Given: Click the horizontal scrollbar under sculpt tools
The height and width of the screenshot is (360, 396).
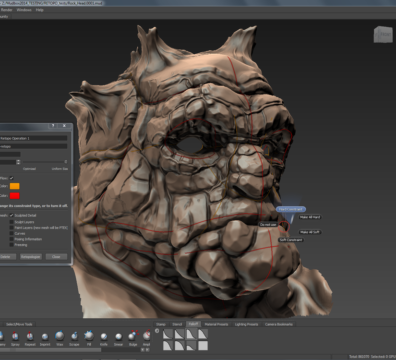Looking at the screenshot, I should (x=50, y=350).
